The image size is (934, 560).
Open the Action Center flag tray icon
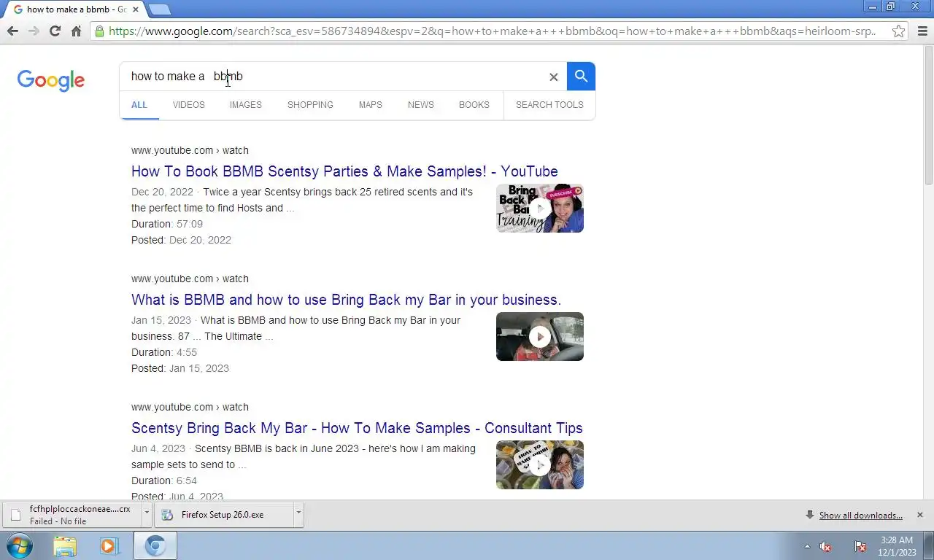tap(860, 546)
